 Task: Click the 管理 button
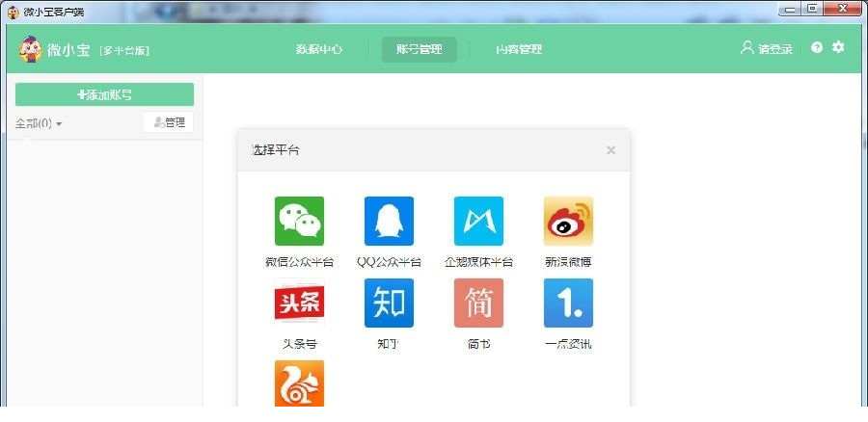169,122
